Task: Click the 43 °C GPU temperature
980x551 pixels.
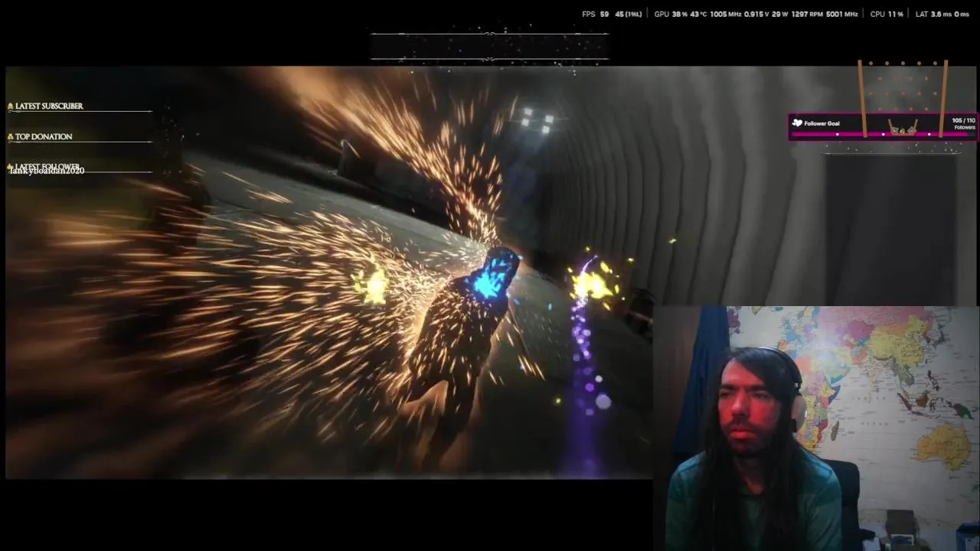Action: click(x=697, y=15)
